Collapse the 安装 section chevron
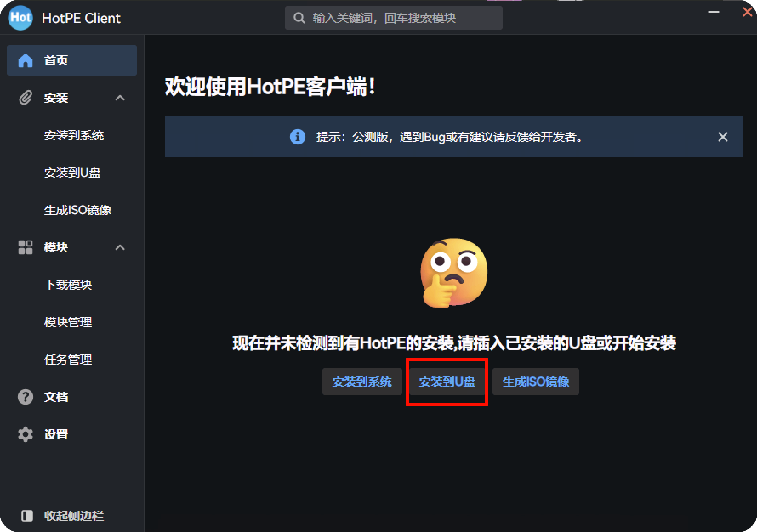 (120, 98)
